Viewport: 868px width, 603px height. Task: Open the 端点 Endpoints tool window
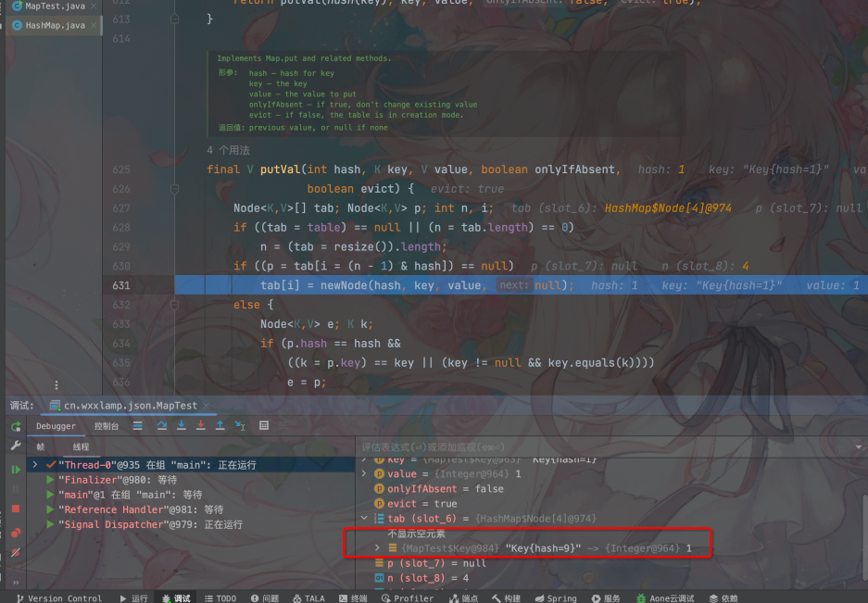tap(464, 598)
